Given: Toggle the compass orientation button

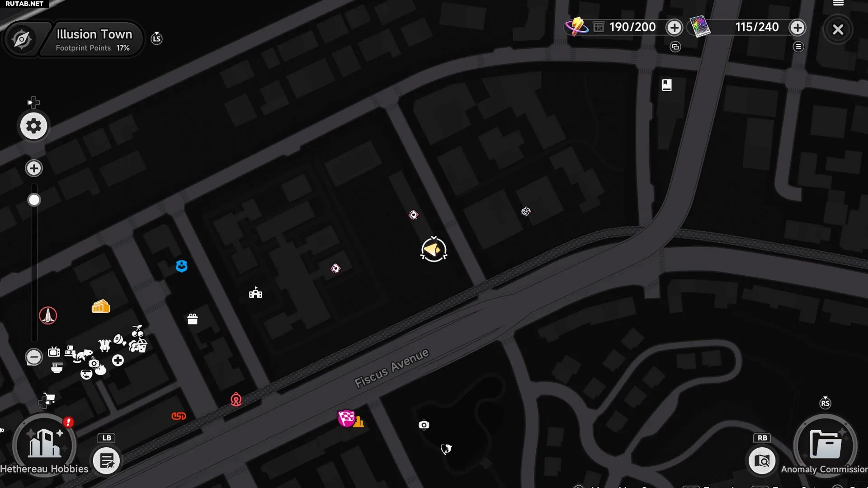Looking at the screenshot, I should pos(22,40).
